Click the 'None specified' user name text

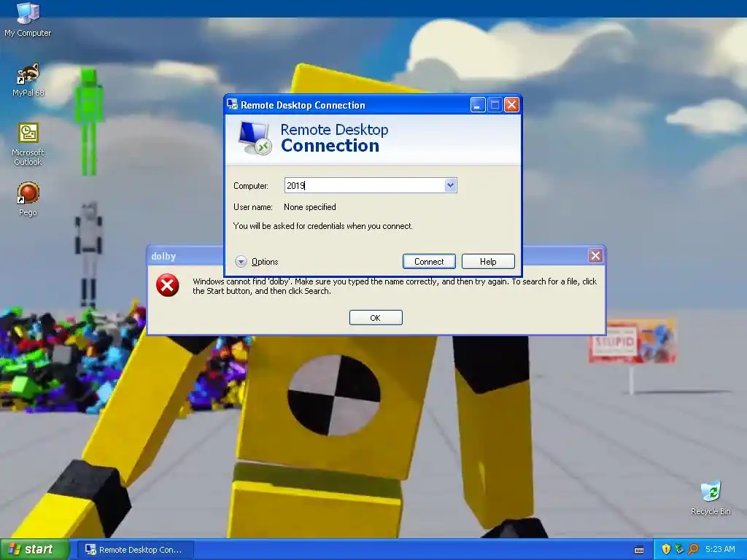(309, 206)
